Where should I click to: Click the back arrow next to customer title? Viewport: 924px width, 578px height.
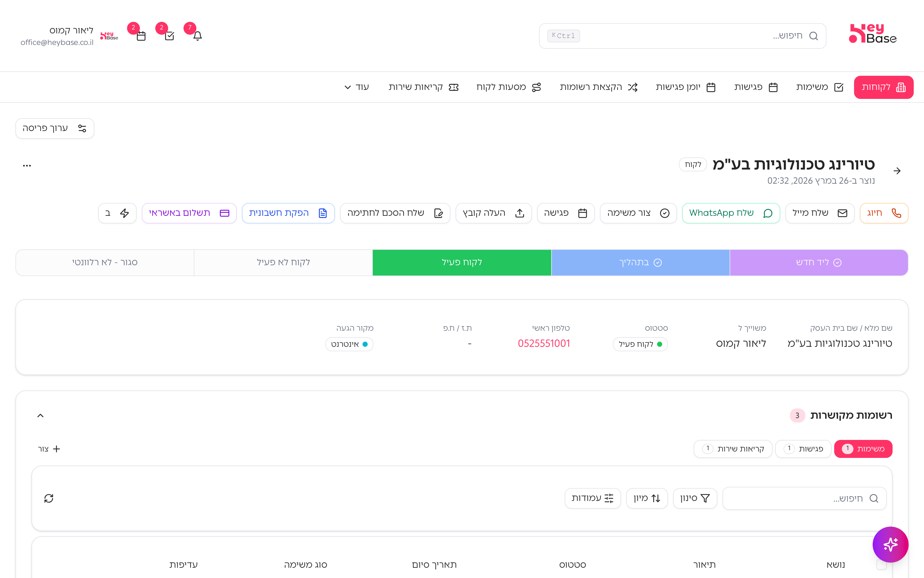897,171
